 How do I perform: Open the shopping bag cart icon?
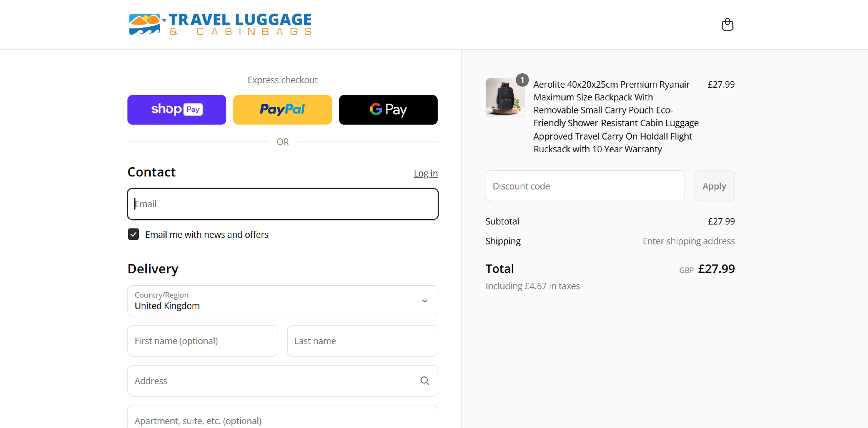(727, 25)
